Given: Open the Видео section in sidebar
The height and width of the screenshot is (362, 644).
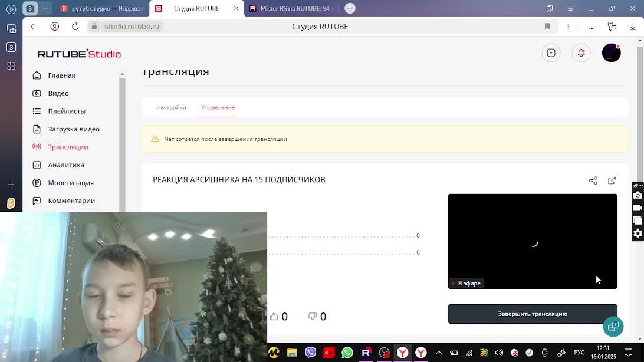Looking at the screenshot, I should point(58,93).
